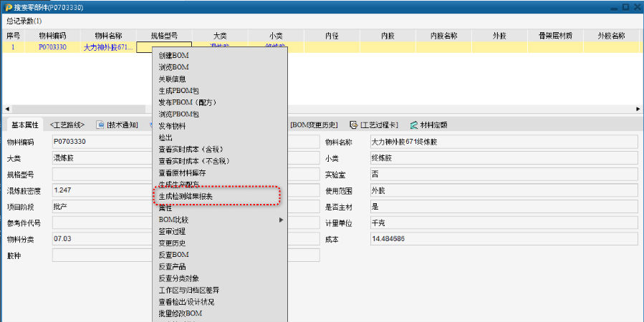The image size is (644, 322).
Task: Choose 变更历史 menu entry
Action: pyautogui.click(x=172, y=243)
